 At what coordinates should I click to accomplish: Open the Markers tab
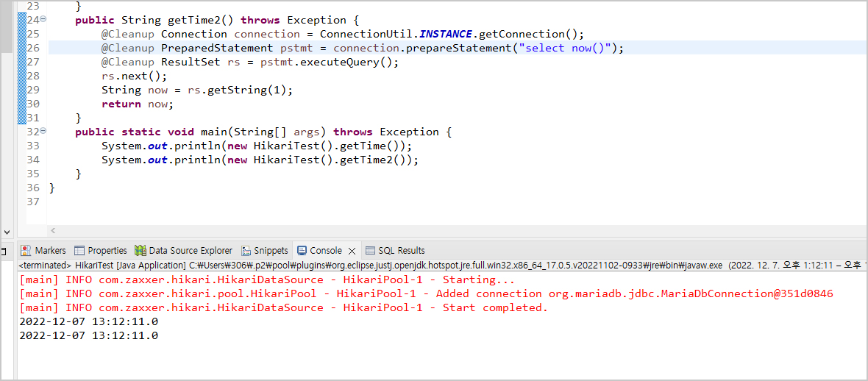43,250
